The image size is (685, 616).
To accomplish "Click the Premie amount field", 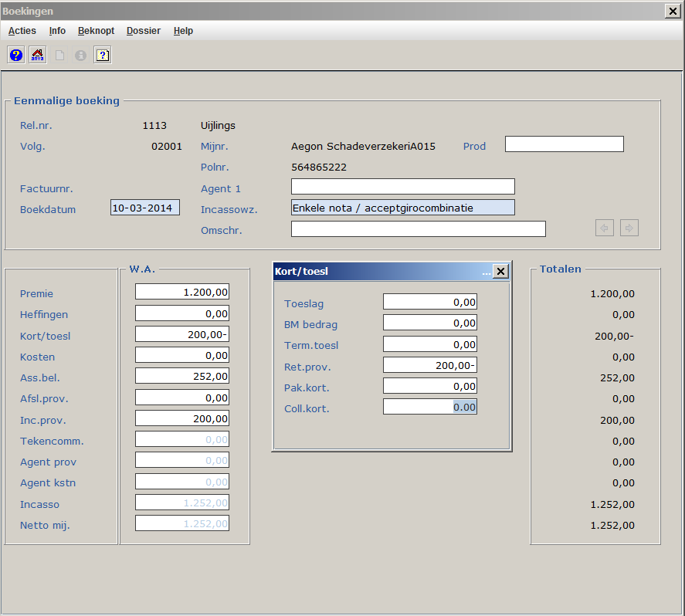I will pos(182,292).
